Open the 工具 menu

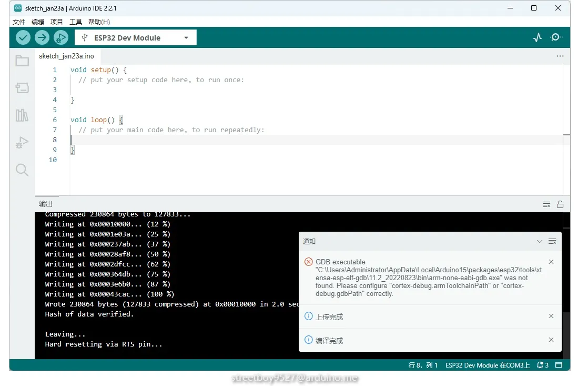pyautogui.click(x=75, y=22)
